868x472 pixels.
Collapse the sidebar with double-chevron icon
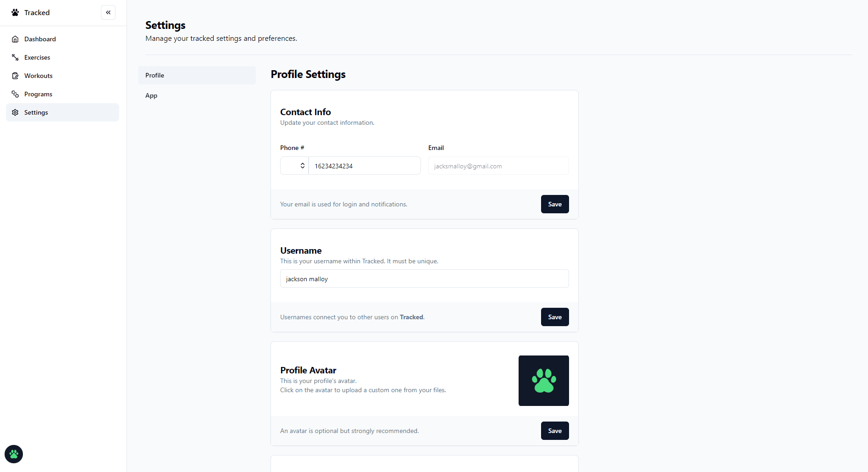[108, 12]
